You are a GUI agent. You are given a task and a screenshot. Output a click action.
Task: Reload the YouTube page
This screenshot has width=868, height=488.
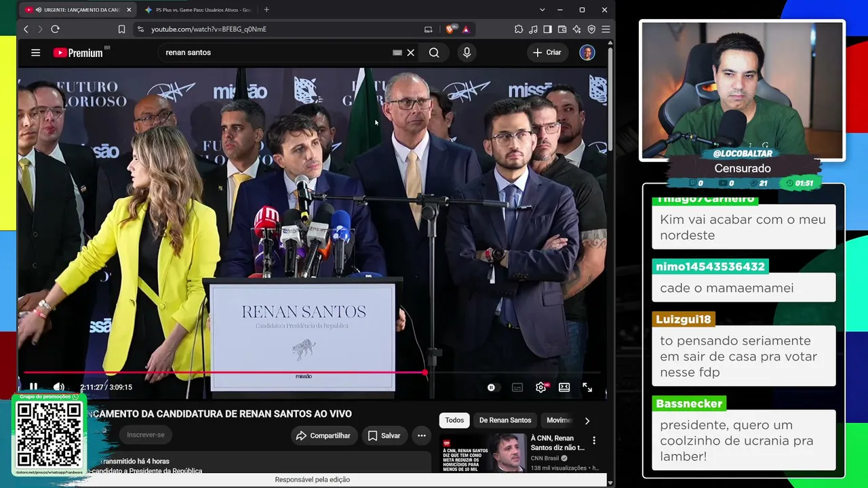pyautogui.click(x=55, y=29)
